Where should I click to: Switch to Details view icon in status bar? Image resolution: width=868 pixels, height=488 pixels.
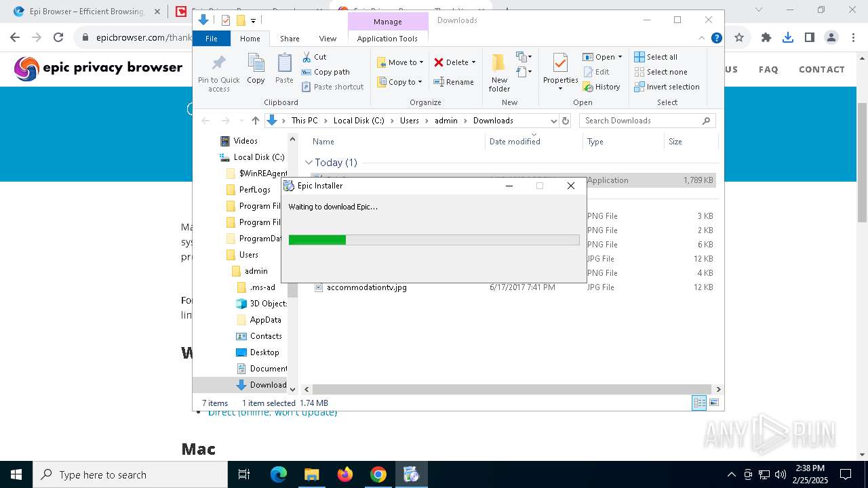pyautogui.click(x=699, y=403)
